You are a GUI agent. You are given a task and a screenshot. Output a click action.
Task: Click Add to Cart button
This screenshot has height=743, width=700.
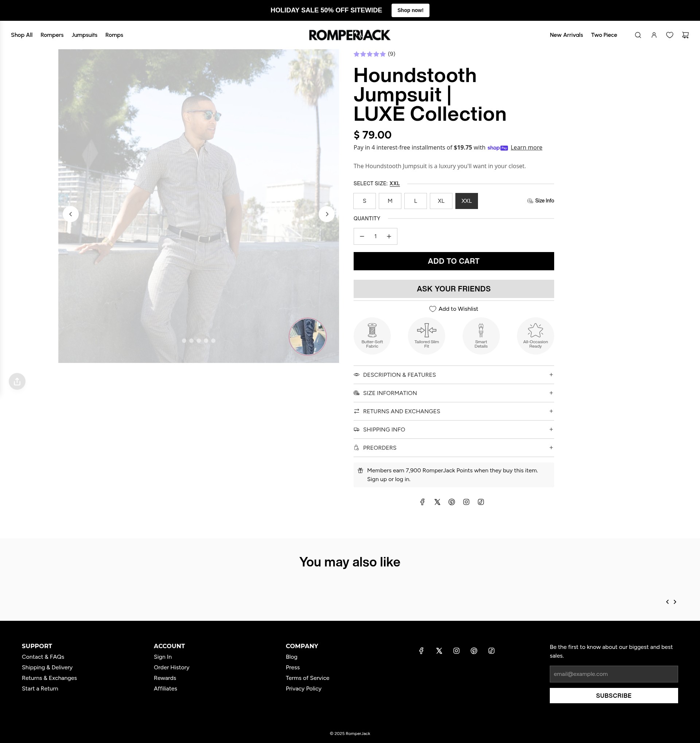click(454, 261)
